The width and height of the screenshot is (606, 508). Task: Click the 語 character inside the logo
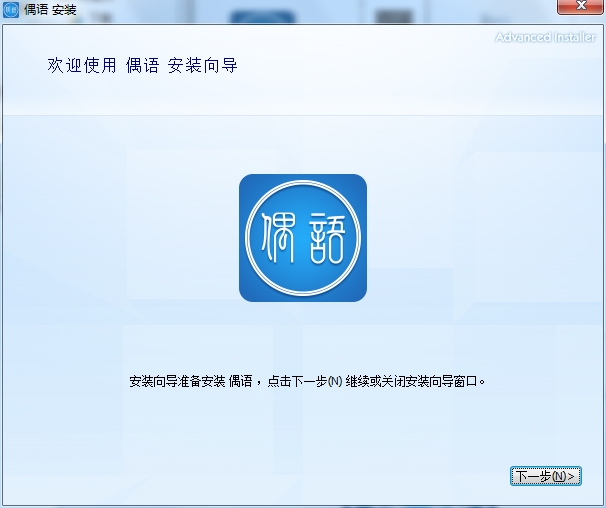click(x=327, y=238)
